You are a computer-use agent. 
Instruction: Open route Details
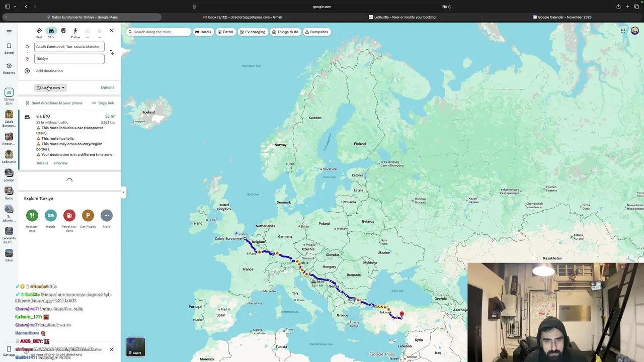coord(42,163)
